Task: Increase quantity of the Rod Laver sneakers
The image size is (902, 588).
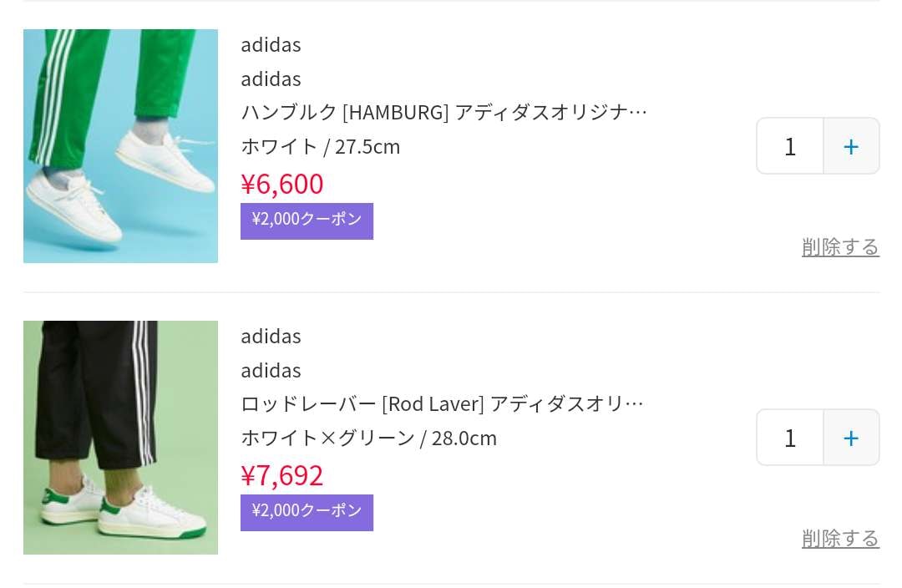Action: (850, 437)
